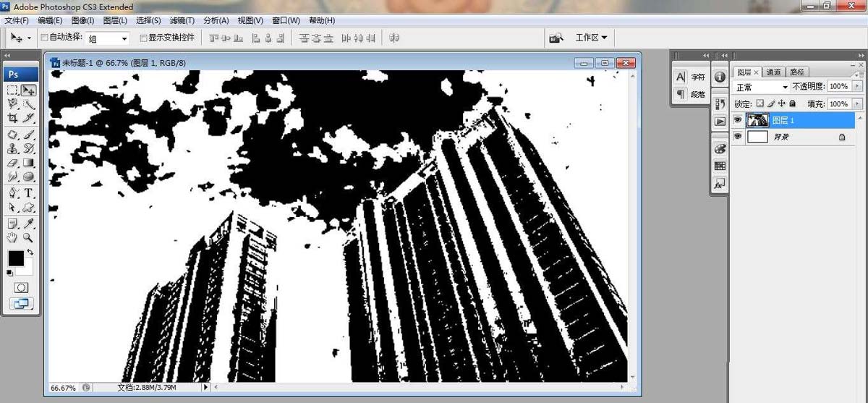This screenshot has height=403, width=868.
Task: Hide 图层 1 with its eye icon
Action: coord(738,120)
